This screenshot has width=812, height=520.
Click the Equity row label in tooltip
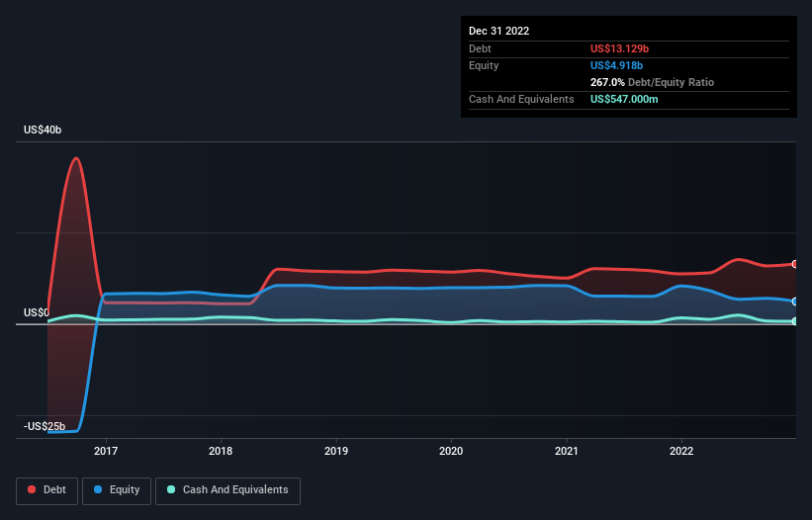[484, 65]
